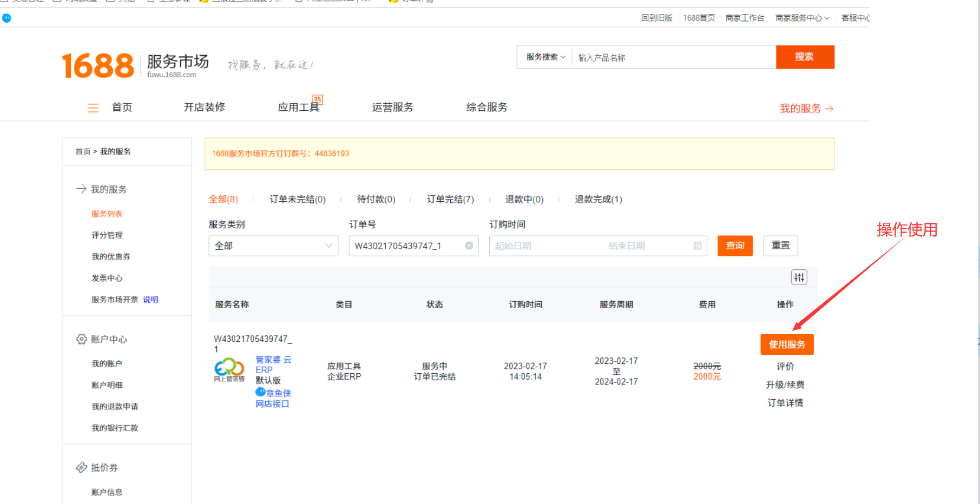Open the calendar icon in the date range field
The width and height of the screenshot is (980, 504).
click(x=698, y=246)
